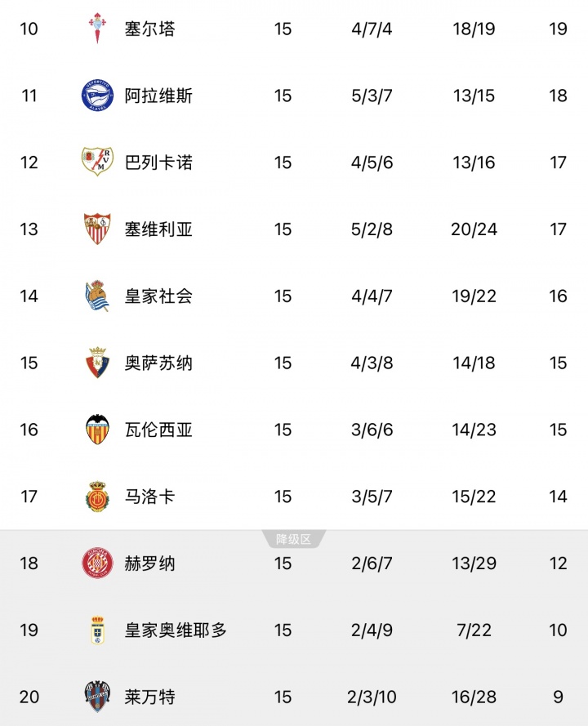Tap the Valencia bat crest
Image resolution: width=588 pixels, height=726 pixels.
(97, 430)
